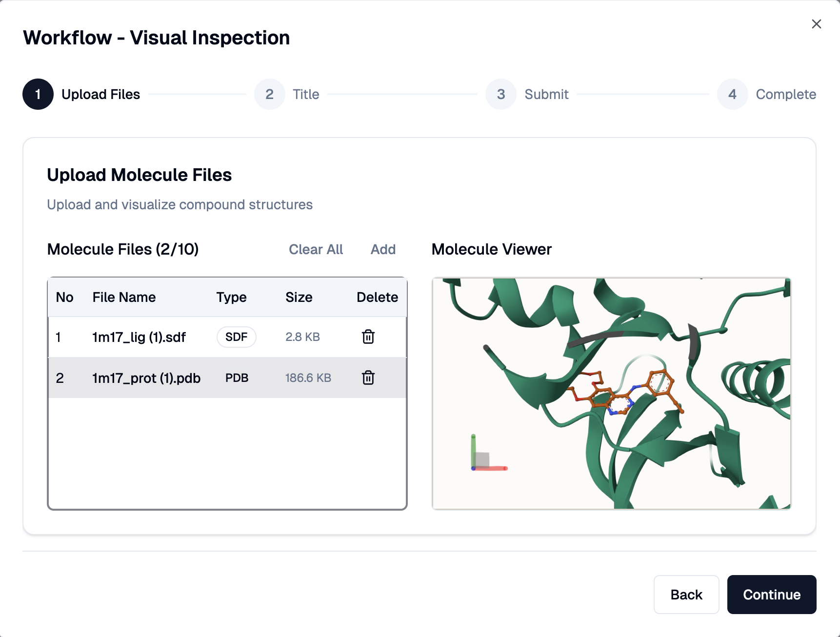Close the Workflow dialog
The height and width of the screenshot is (637, 840).
click(x=816, y=24)
